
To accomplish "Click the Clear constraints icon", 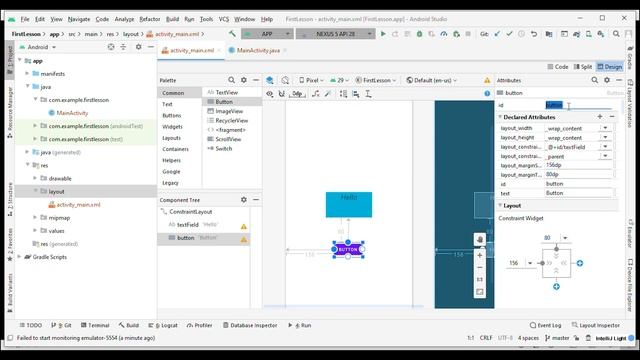I will (316, 94).
